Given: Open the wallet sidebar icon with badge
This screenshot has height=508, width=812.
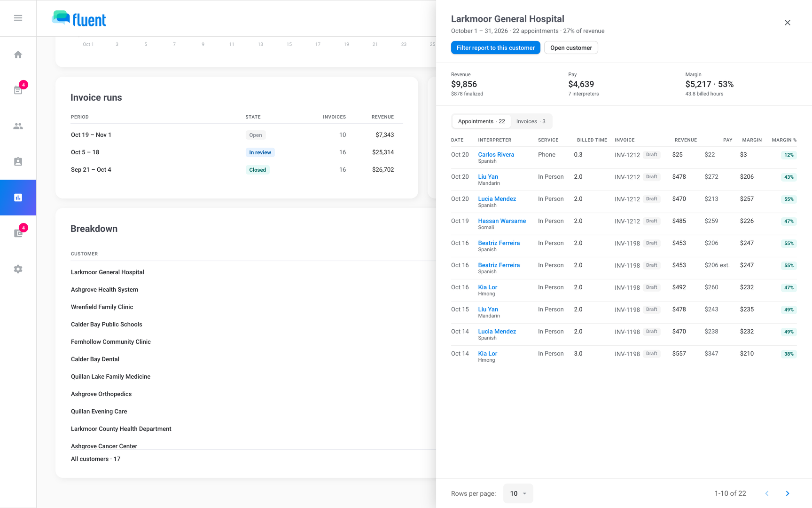Looking at the screenshot, I should tap(18, 233).
